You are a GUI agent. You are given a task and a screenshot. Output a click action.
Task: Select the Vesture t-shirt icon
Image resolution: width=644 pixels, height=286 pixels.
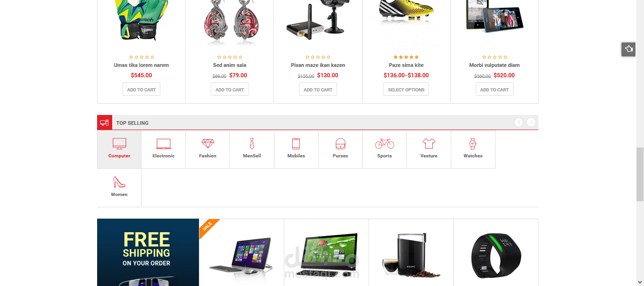coord(429,143)
